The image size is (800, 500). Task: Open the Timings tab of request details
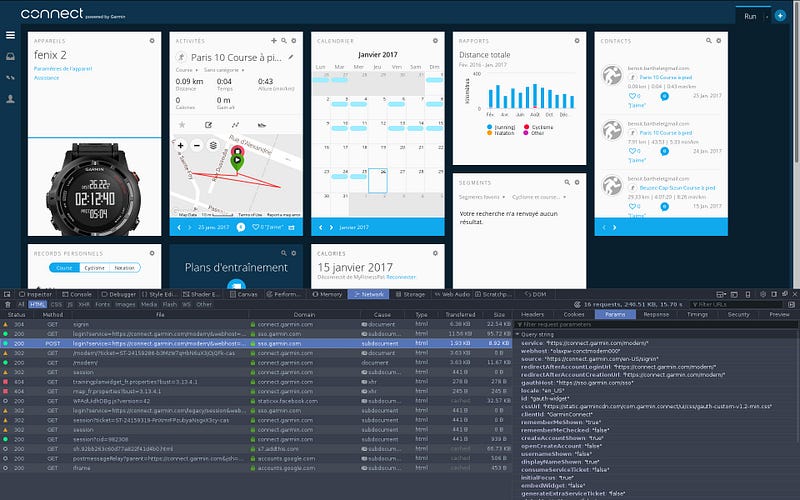[697, 314]
